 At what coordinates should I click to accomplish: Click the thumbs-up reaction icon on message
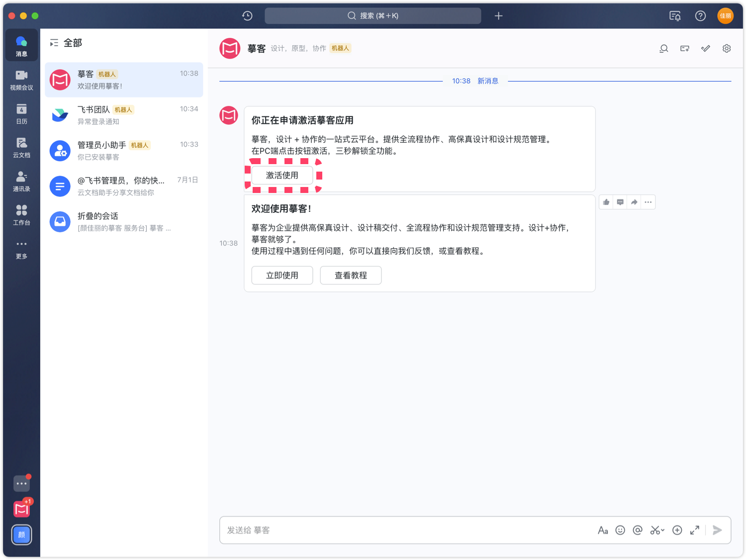606,202
